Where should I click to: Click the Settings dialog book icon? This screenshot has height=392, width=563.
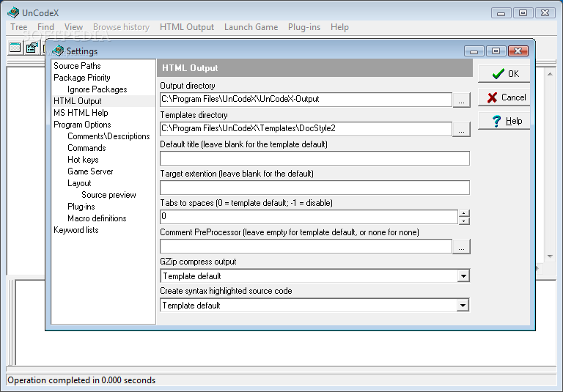[58, 51]
